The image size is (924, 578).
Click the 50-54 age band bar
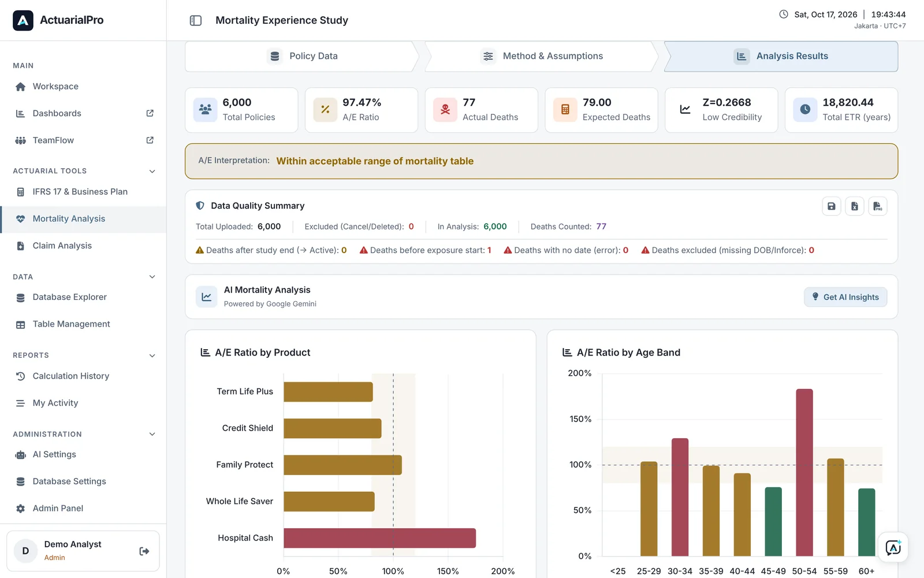[x=804, y=472]
